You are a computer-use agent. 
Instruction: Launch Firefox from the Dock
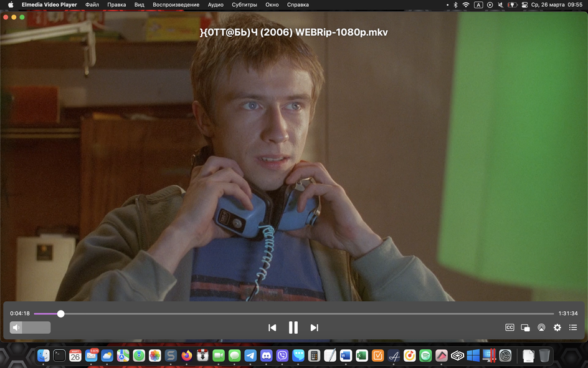[187, 356]
